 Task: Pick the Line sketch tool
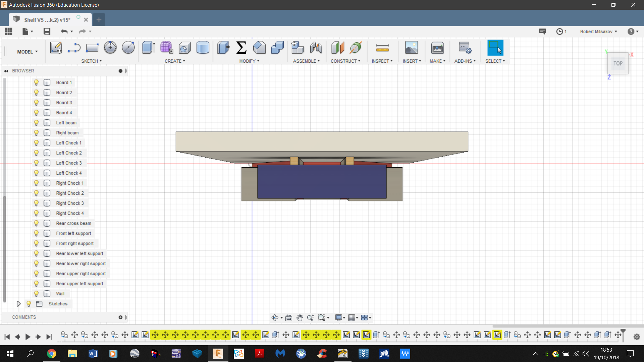pyautogui.click(x=74, y=48)
